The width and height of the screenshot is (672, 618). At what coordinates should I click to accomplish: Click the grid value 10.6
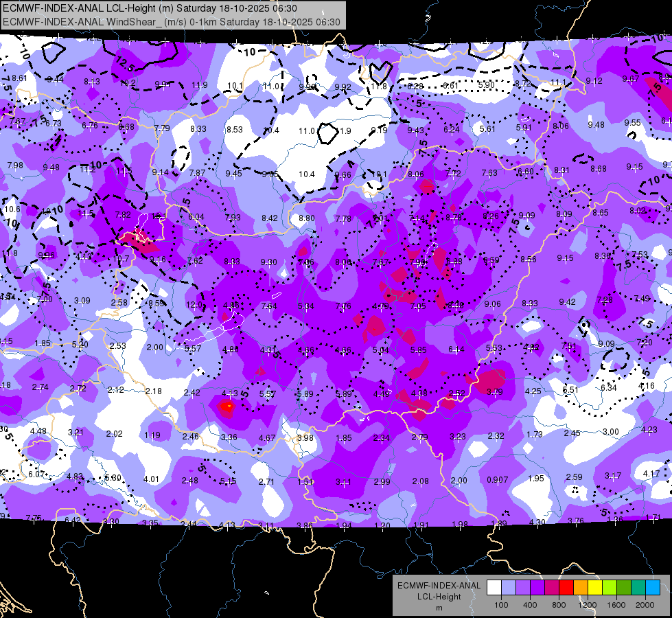[12, 209]
